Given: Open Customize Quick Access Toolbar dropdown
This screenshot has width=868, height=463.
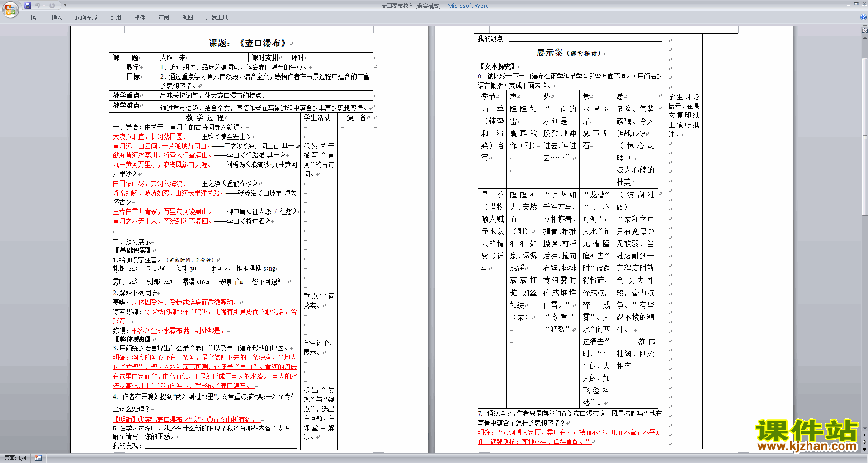Looking at the screenshot, I should pos(65,5).
